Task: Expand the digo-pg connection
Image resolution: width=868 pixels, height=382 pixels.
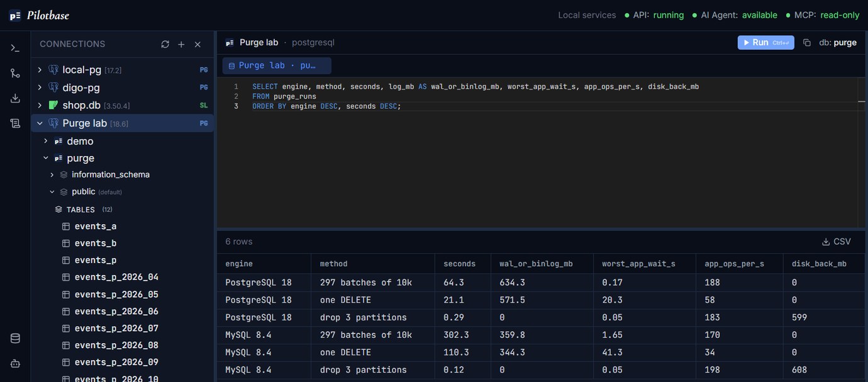Action: coord(40,87)
